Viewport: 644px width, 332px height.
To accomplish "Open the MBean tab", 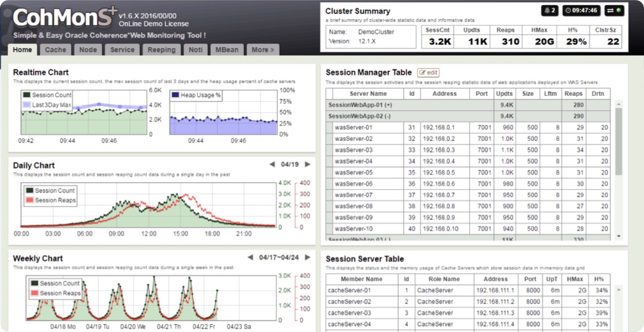I will point(227,50).
